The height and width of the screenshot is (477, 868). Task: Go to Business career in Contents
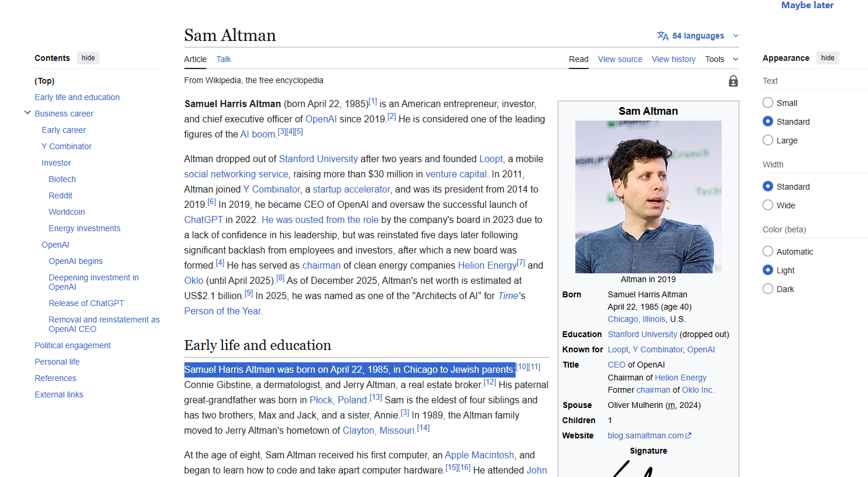pyautogui.click(x=64, y=114)
